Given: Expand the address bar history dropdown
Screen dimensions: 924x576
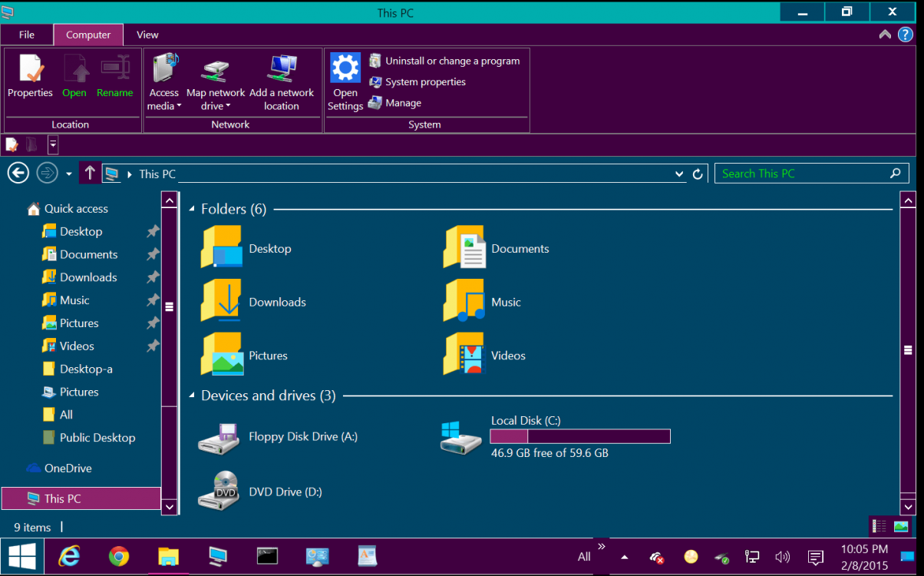Looking at the screenshot, I should pyautogui.click(x=679, y=174).
